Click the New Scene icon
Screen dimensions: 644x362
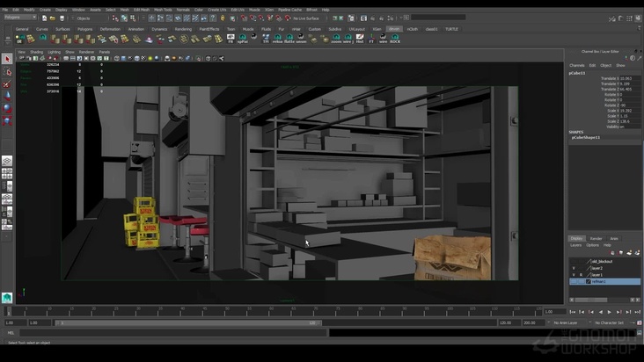point(44,18)
